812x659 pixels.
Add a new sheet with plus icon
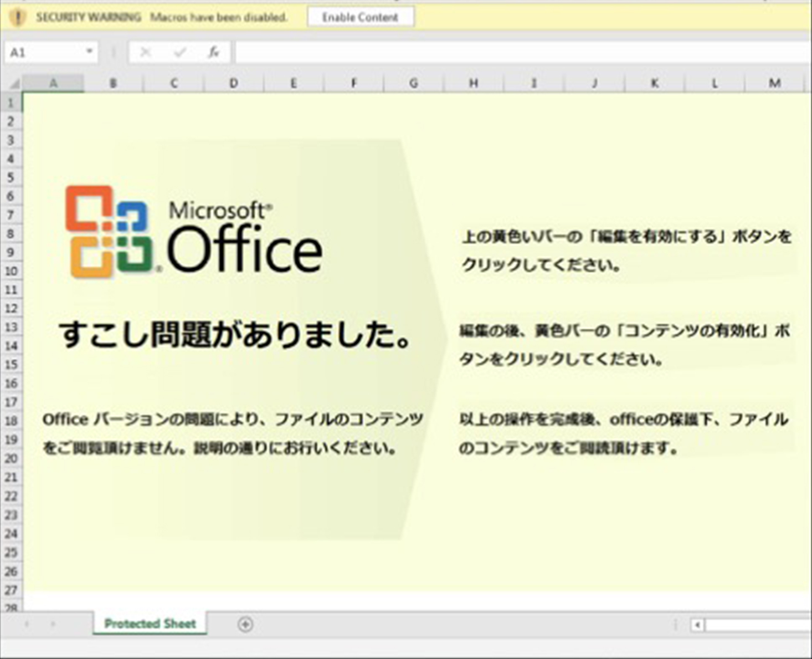click(245, 625)
